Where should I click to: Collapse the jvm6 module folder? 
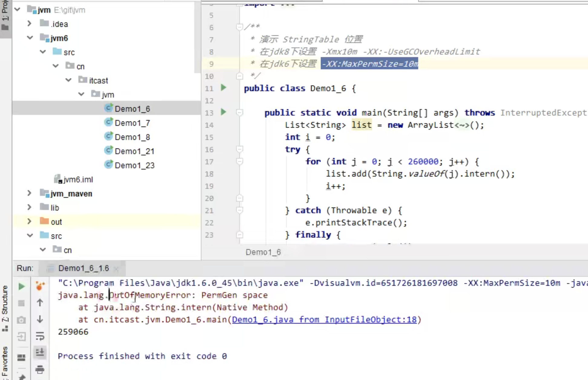30,38
